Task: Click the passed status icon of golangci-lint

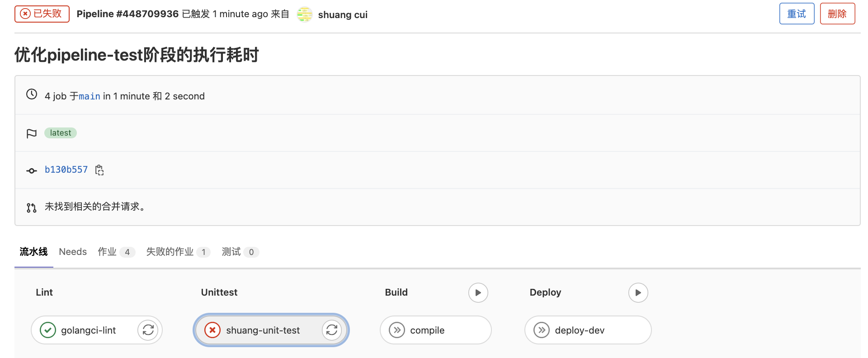Action: 48,330
